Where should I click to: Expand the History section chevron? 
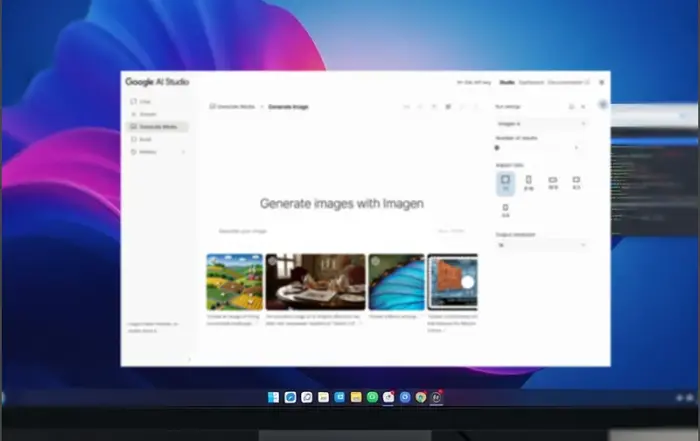[x=183, y=152]
